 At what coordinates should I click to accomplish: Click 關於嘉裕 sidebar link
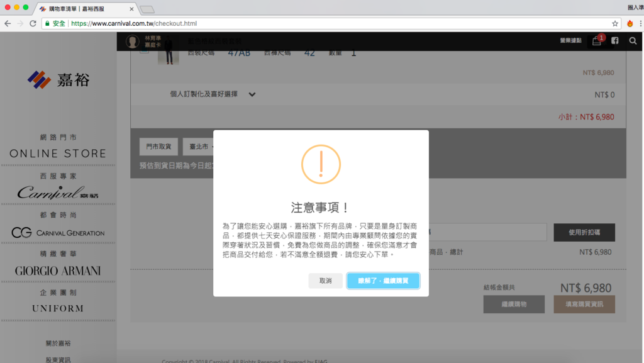58,343
